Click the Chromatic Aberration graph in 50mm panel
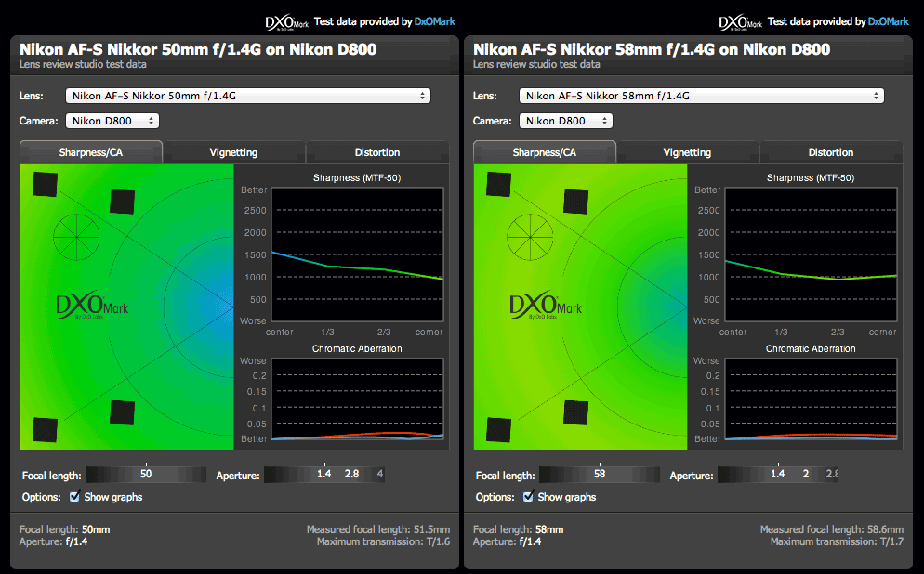This screenshot has height=574, width=924. click(x=357, y=399)
